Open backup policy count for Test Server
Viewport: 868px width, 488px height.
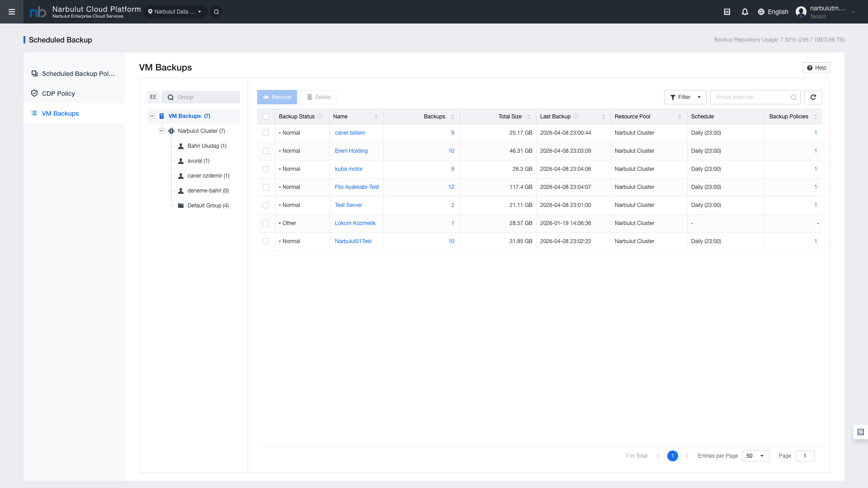(x=816, y=205)
